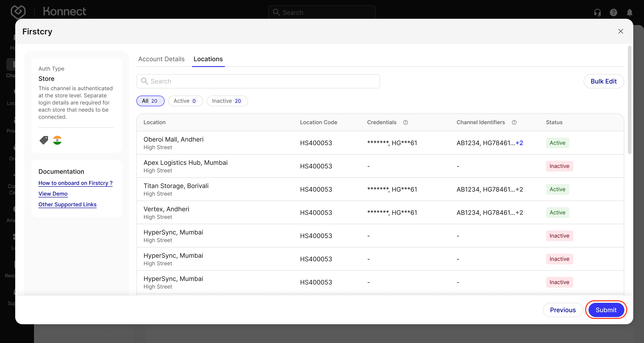Click the Location column header

tap(155, 122)
